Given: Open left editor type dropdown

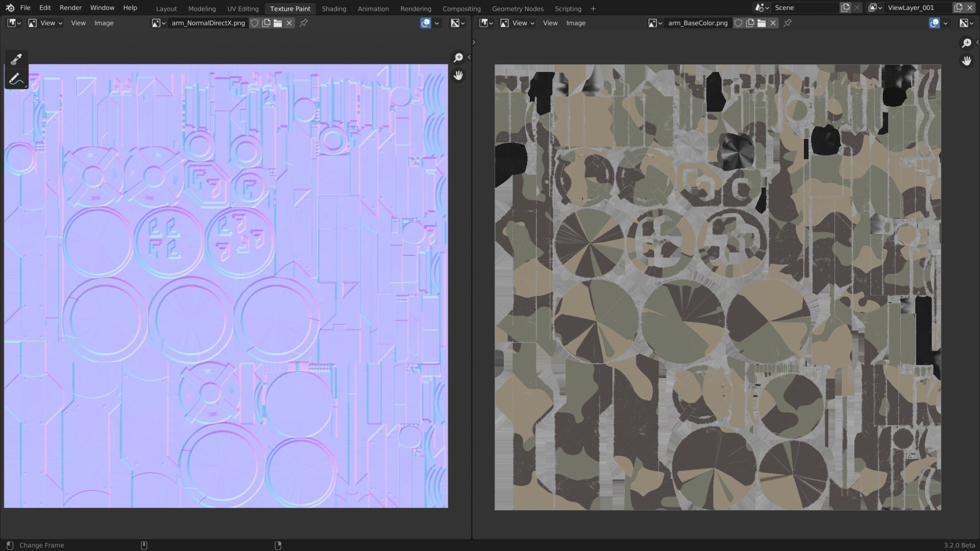Looking at the screenshot, I should click(14, 23).
